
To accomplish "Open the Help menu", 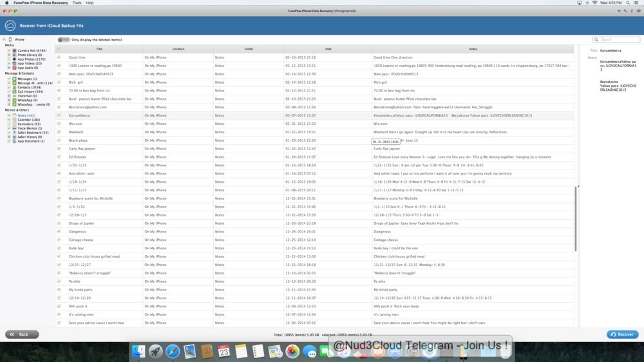I will click(90, 3).
